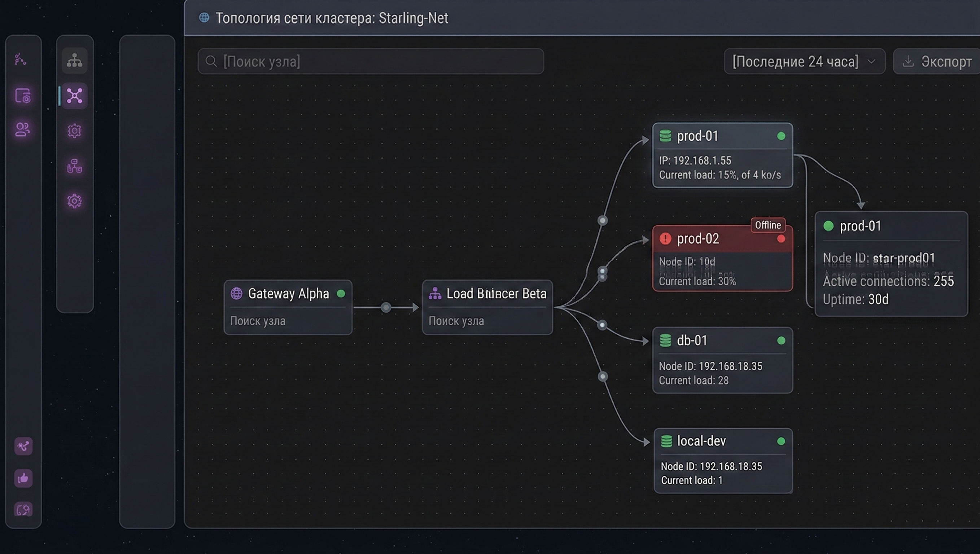Click the servers cluster icon in sidebar
980x554 pixels.
(x=75, y=166)
